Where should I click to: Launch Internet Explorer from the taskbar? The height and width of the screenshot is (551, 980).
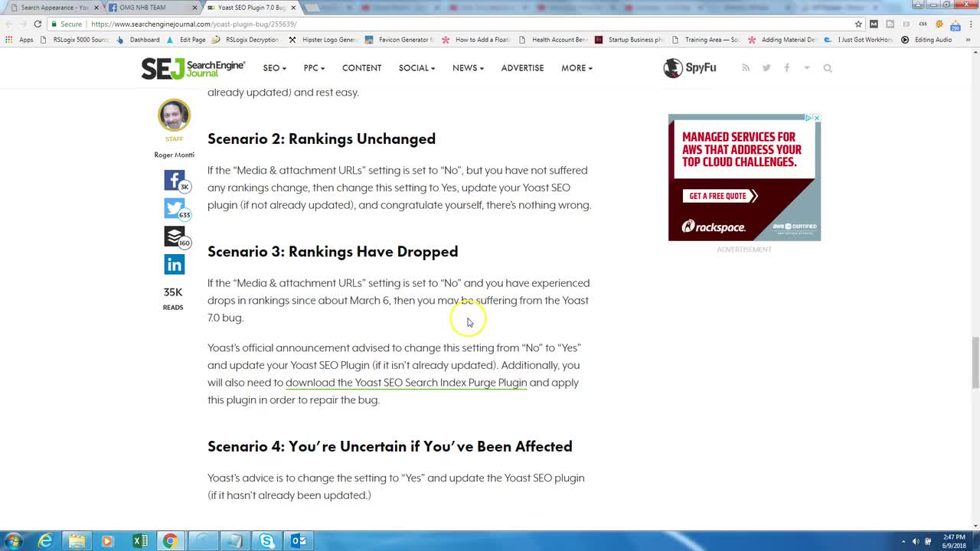[46, 541]
